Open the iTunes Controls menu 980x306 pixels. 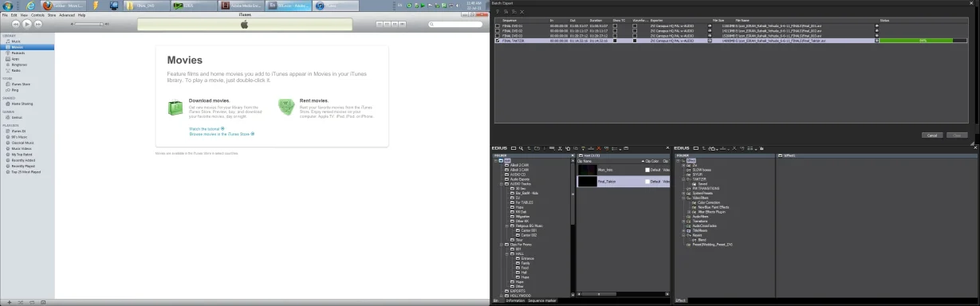tap(37, 15)
